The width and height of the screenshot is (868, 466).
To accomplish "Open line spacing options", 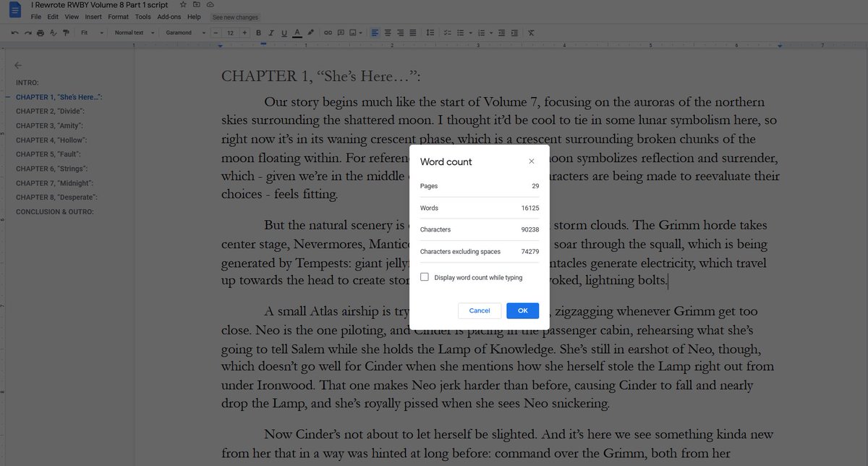I will [x=430, y=33].
